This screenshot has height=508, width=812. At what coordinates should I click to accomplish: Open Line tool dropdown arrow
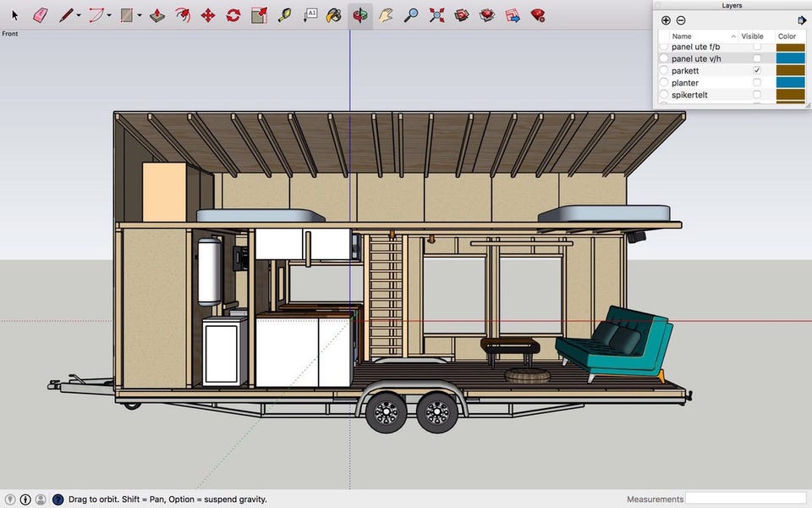[78, 15]
